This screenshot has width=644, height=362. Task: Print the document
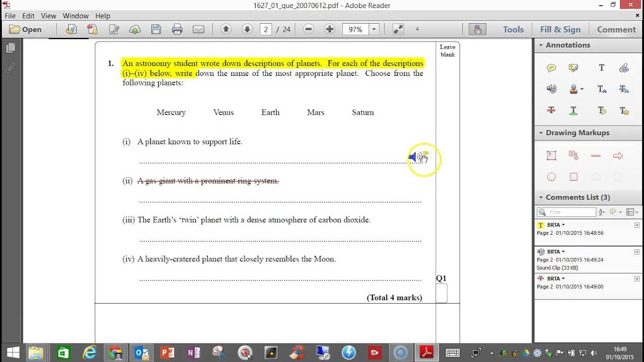pyautogui.click(x=177, y=29)
